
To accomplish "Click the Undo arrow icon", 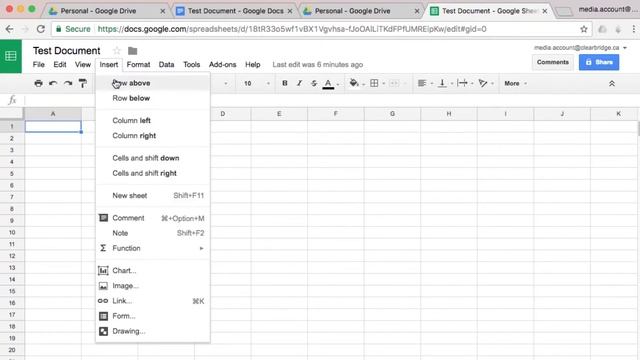I will [x=53, y=83].
